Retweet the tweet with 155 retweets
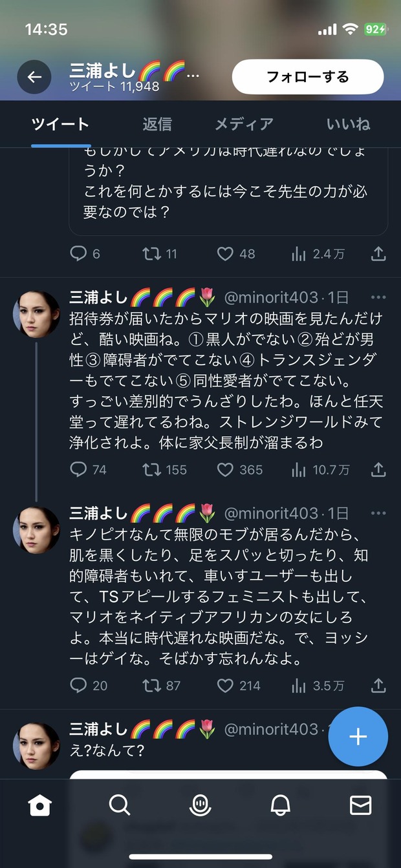Screen dimensions: 401x868 pyautogui.click(x=152, y=470)
